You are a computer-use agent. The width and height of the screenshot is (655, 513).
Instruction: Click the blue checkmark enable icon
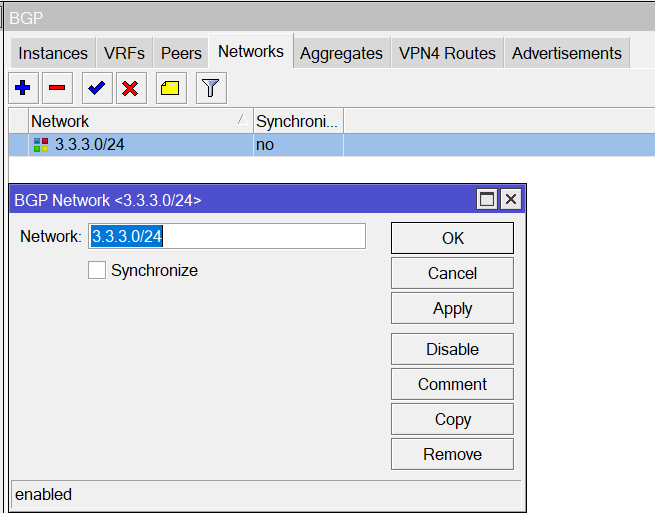[96, 89]
